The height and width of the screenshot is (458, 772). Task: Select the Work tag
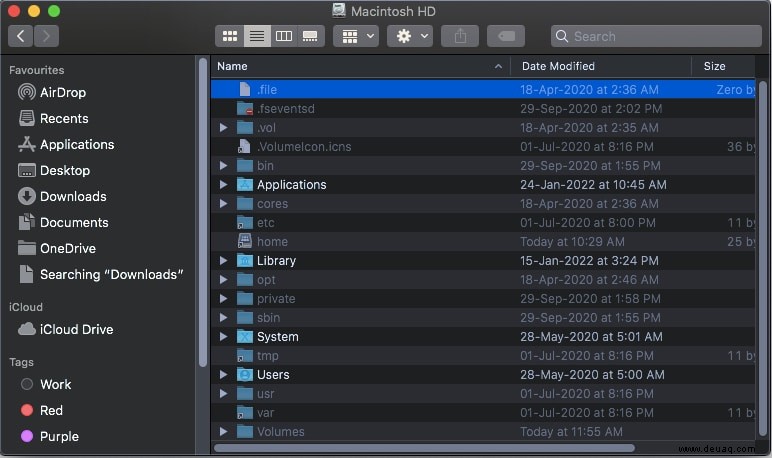coord(55,384)
